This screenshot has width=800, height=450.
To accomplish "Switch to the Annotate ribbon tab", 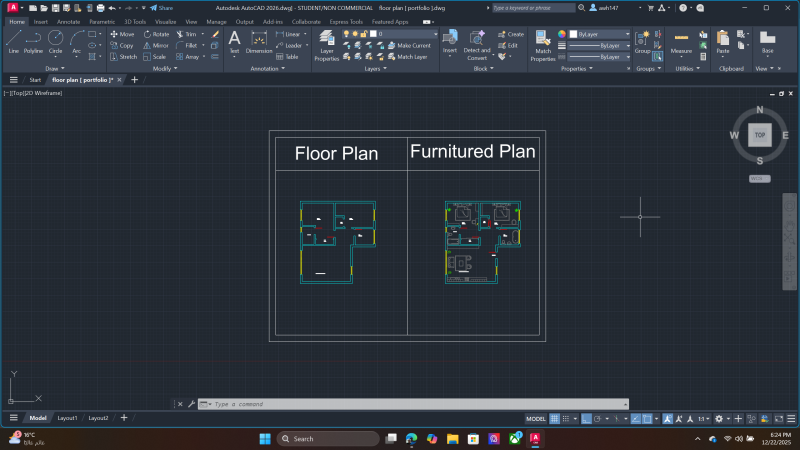I will tap(69, 21).
